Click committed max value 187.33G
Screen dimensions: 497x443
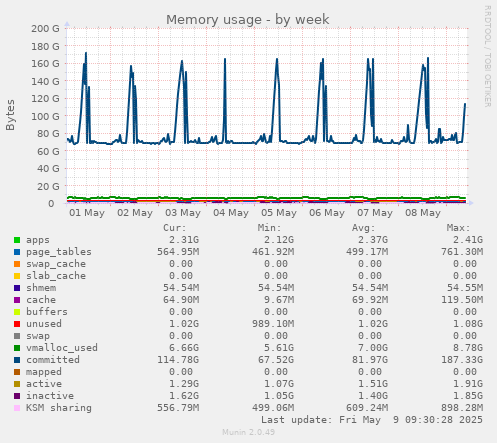click(x=462, y=360)
